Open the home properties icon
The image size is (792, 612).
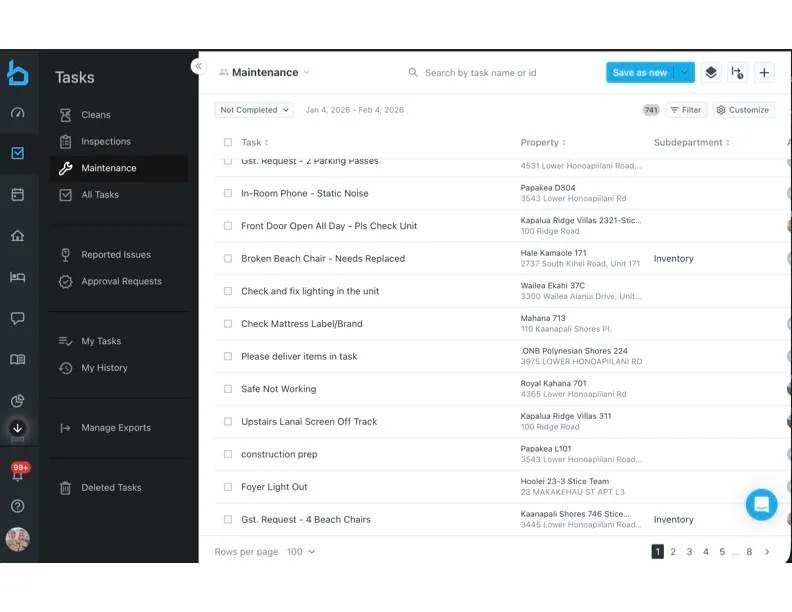tap(17, 236)
